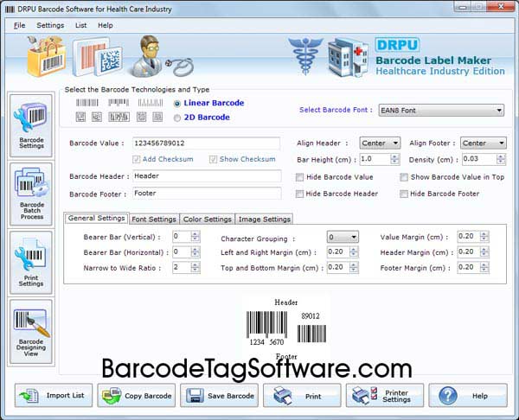Click the shopping bag barcode banner icon
This screenshot has height=420, width=519.
tap(47, 56)
